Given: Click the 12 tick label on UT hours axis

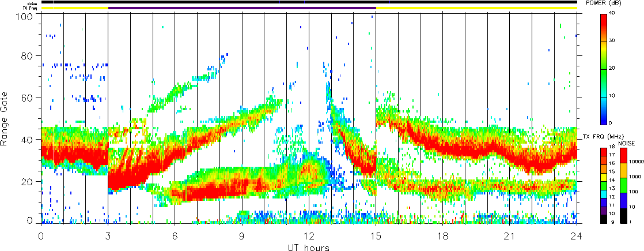Looking at the screenshot, I should (x=309, y=236).
